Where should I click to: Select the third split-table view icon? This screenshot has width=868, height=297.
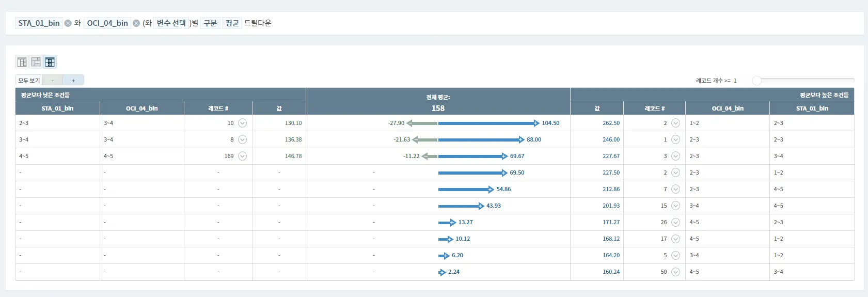coord(50,62)
